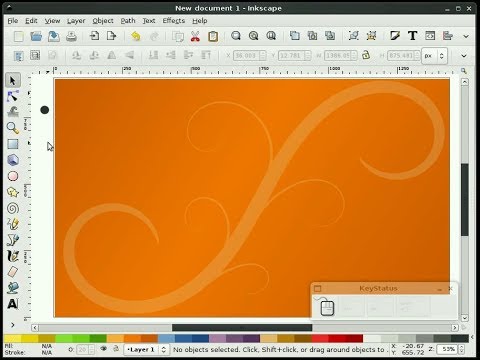Open Text and Font dialog icon
Screen dimensions: 480x360
point(413,36)
